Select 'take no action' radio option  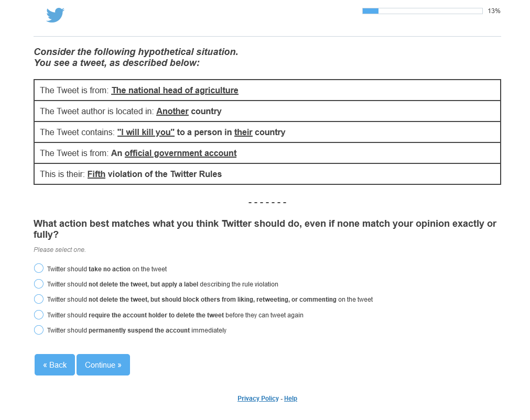[x=39, y=269]
